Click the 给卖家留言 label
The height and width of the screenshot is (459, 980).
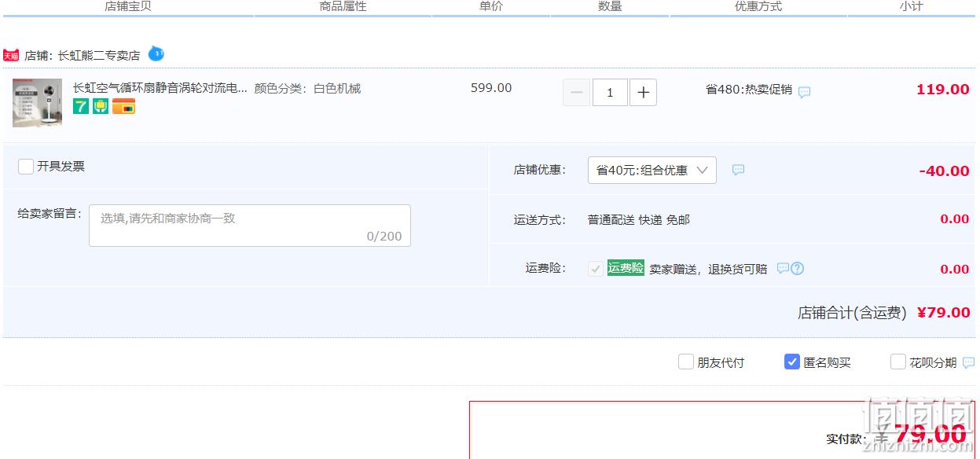coord(50,213)
